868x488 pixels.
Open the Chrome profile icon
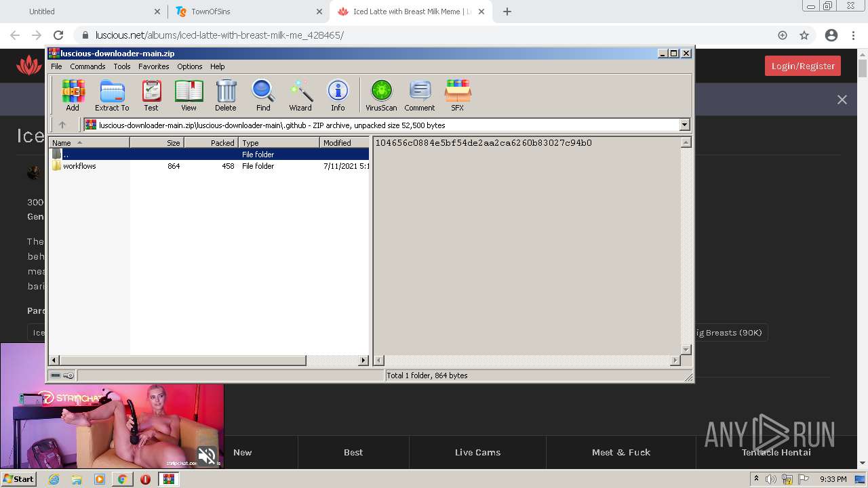click(x=831, y=35)
